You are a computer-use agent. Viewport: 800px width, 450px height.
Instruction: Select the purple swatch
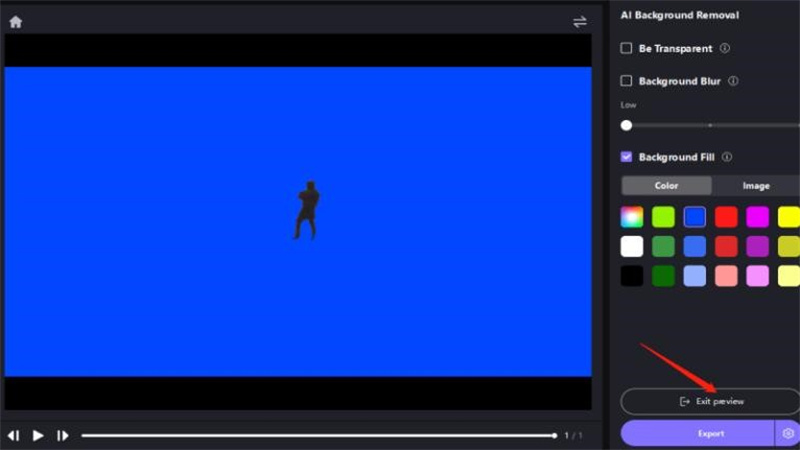click(x=758, y=247)
